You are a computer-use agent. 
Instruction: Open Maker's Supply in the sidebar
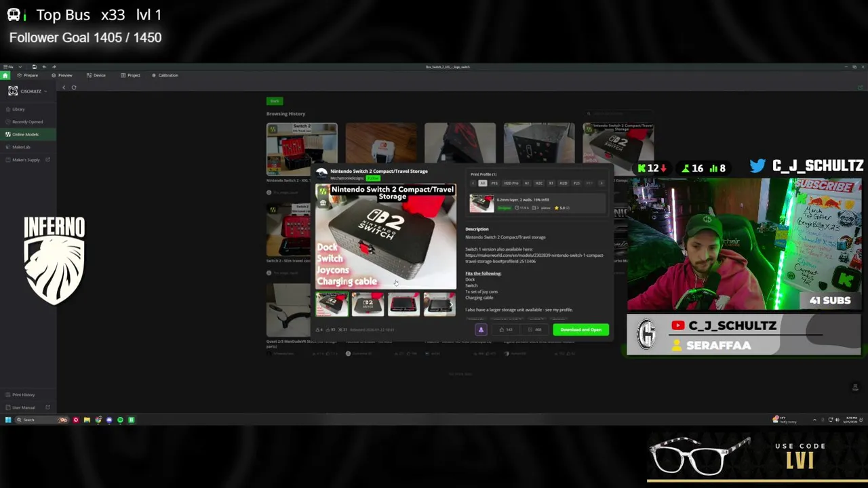point(28,160)
